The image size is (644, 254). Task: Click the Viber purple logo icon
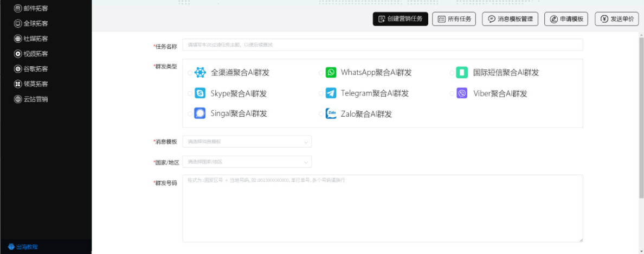(x=462, y=93)
